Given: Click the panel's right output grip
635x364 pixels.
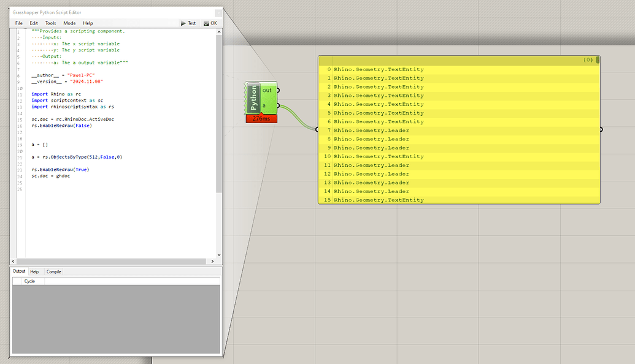Looking at the screenshot, I should [601, 129].
